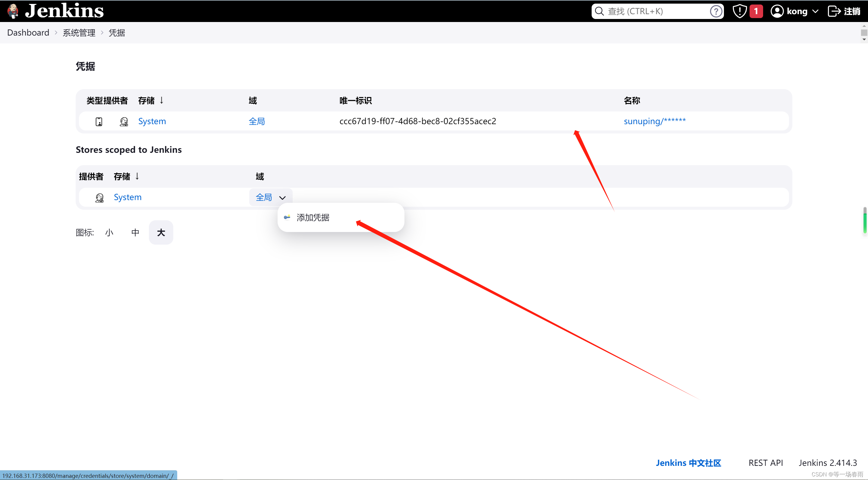Click the logout arrow icon
The width and height of the screenshot is (868, 480).
pos(834,11)
